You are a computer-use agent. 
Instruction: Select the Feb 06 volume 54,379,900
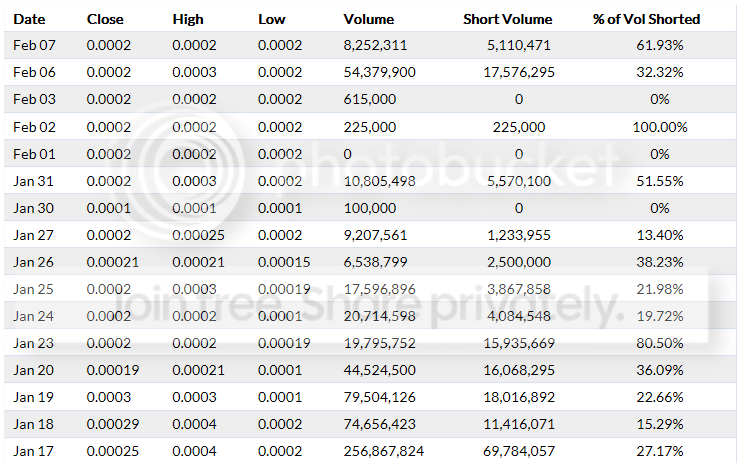coord(381,73)
